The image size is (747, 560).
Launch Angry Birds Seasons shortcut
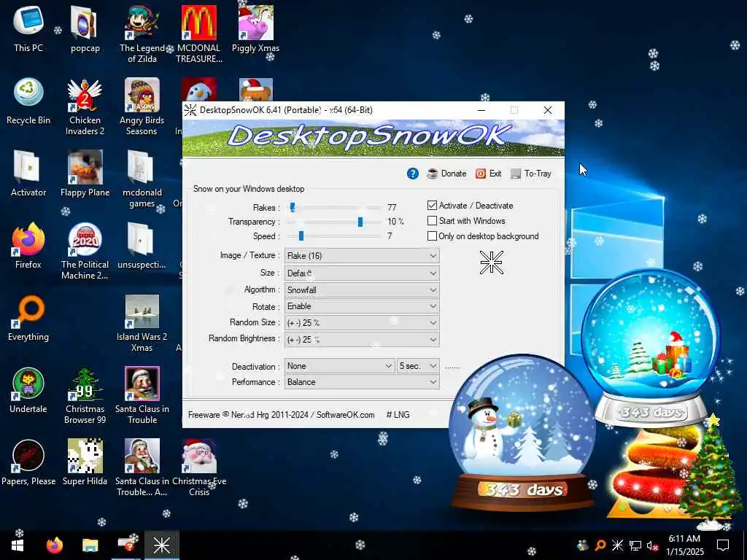click(x=142, y=106)
